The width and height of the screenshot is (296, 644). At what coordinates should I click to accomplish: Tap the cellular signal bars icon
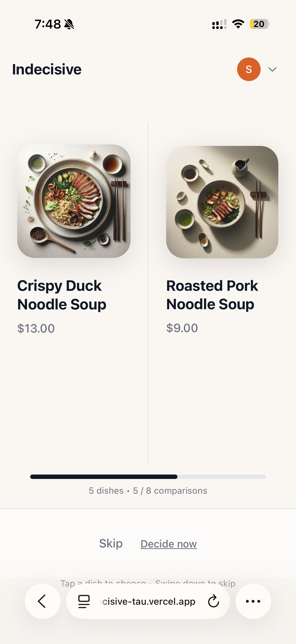pyautogui.click(x=219, y=24)
